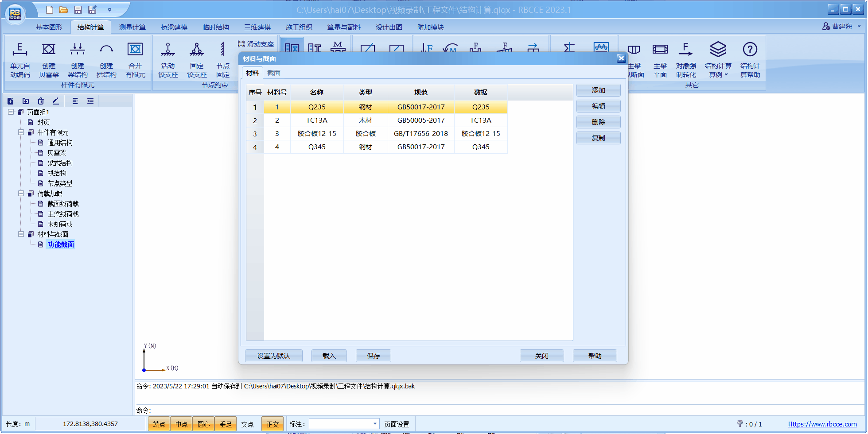The height and width of the screenshot is (434, 868).
Task: Toggle the 端点 snap mode
Action: (159, 424)
